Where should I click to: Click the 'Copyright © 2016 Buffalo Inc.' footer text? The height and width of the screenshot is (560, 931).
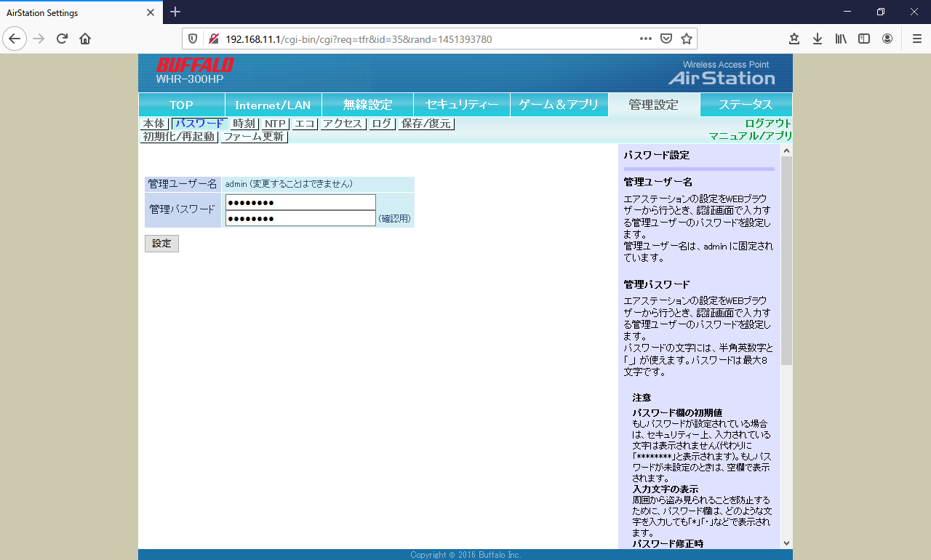[465, 555]
